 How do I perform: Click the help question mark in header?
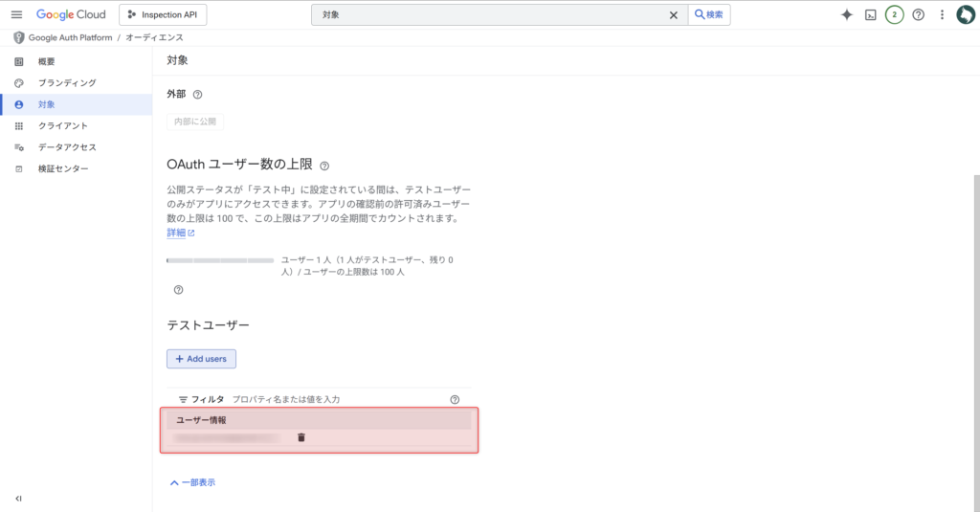pyautogui.click(x=918, y=14)
